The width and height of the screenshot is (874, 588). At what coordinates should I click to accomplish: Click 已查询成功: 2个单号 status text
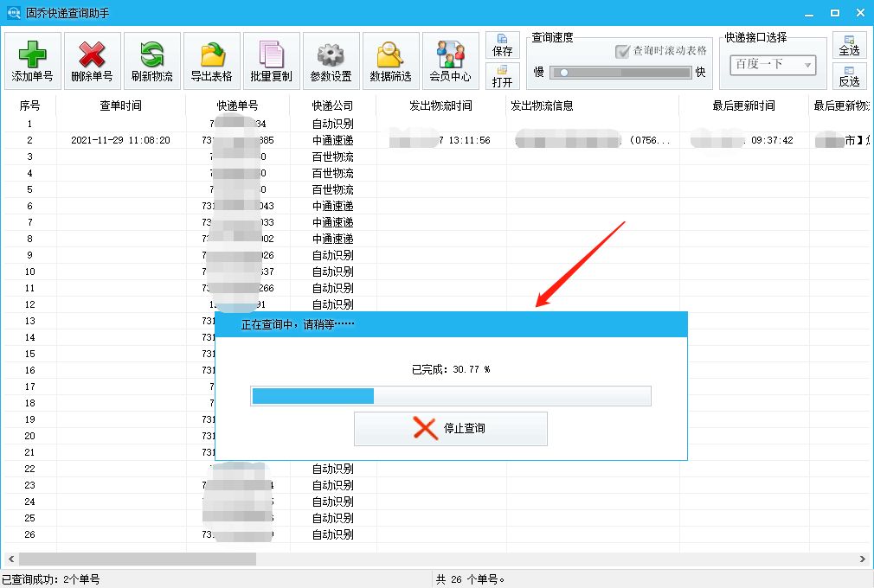click(51, 579)
